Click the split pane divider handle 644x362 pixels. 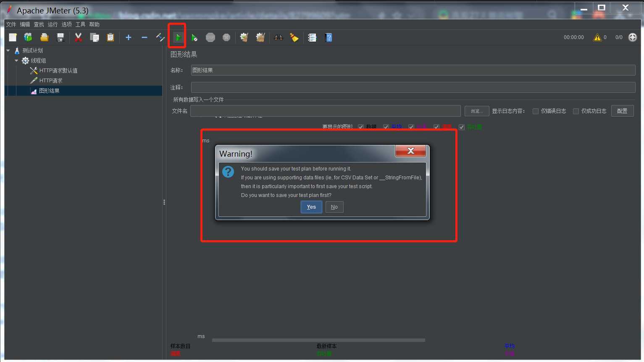coord(164,202)
